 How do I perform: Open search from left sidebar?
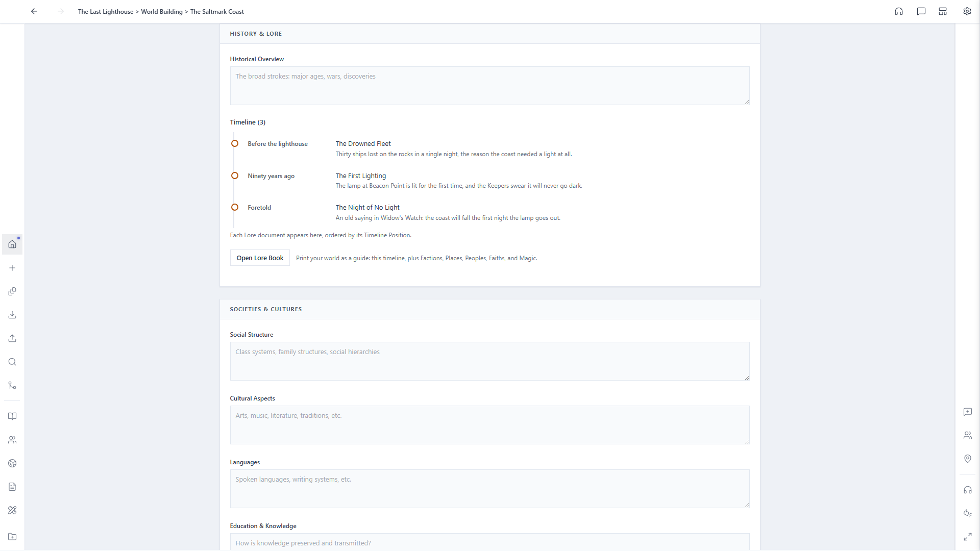click(12, 362)
